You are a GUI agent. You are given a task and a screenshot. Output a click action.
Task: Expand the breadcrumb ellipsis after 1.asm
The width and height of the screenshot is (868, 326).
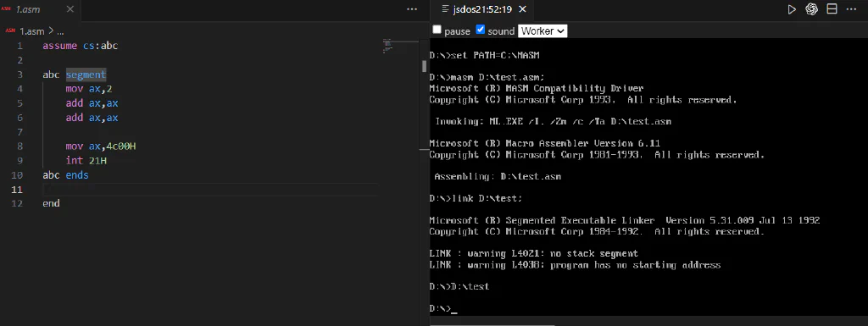(60, 31)
